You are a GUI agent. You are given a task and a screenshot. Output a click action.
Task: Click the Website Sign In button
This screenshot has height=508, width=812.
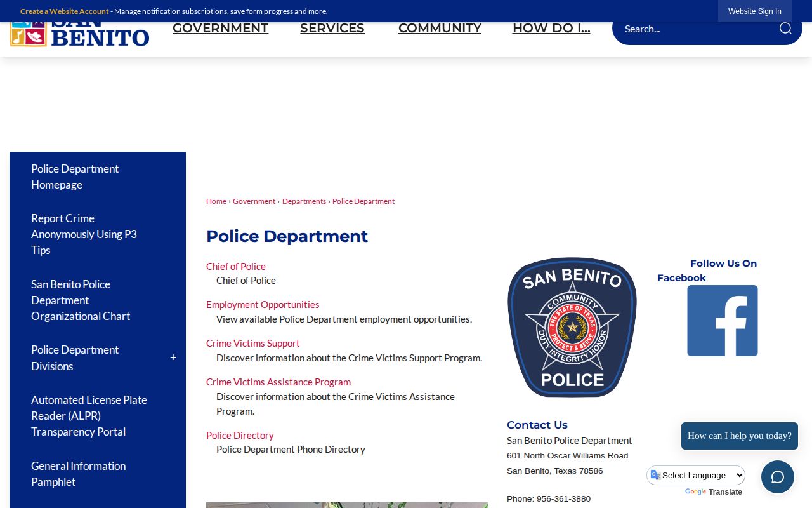755,11
